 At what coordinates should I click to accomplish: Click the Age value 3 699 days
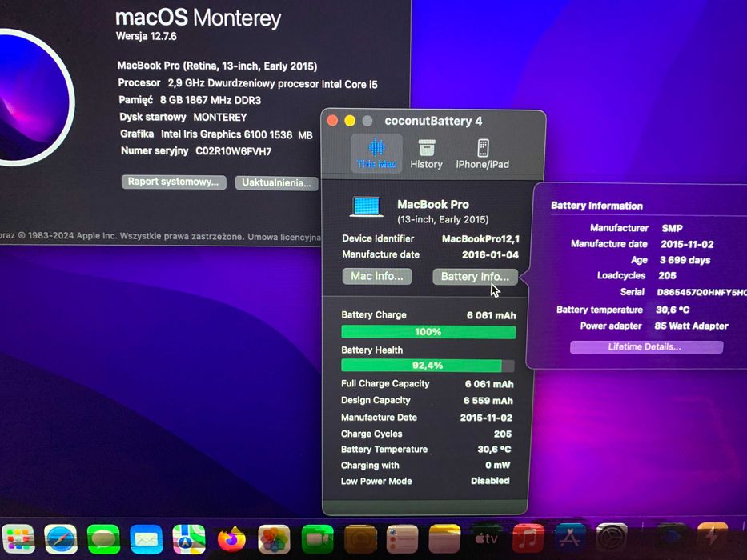pos(685,261)
